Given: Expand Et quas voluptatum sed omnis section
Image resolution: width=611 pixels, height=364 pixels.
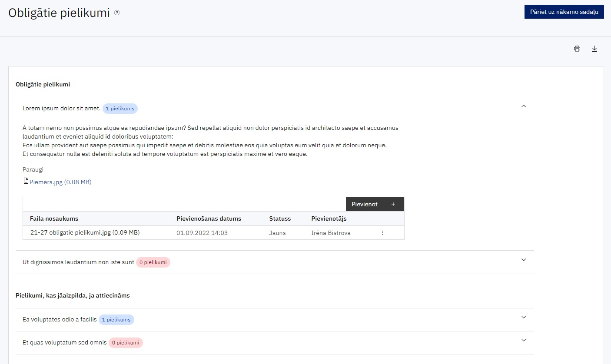Looking at the screenshot, I should click(x=524, y=340).
